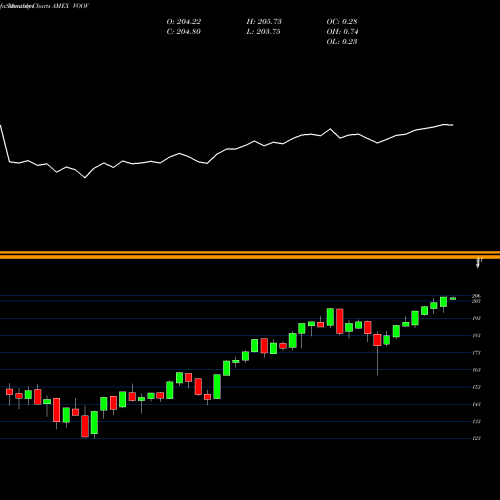500x500 pixels.
Task: Click the 173 price axis label
Action: [477, 353]
